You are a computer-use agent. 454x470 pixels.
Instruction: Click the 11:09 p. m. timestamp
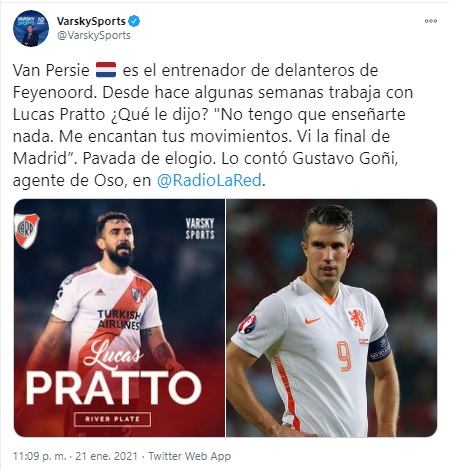pyautogui.click(x=40, y=456)
